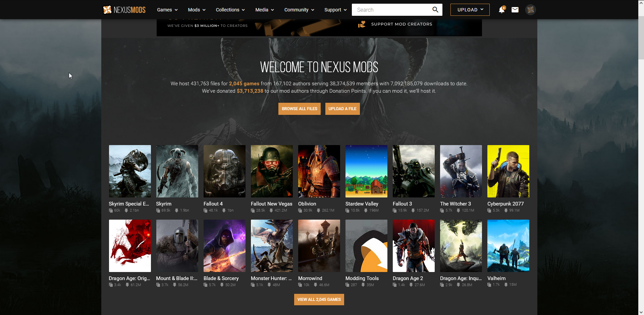644x315 pixels.
Task: Expand the Support menu
Action: 335,10
